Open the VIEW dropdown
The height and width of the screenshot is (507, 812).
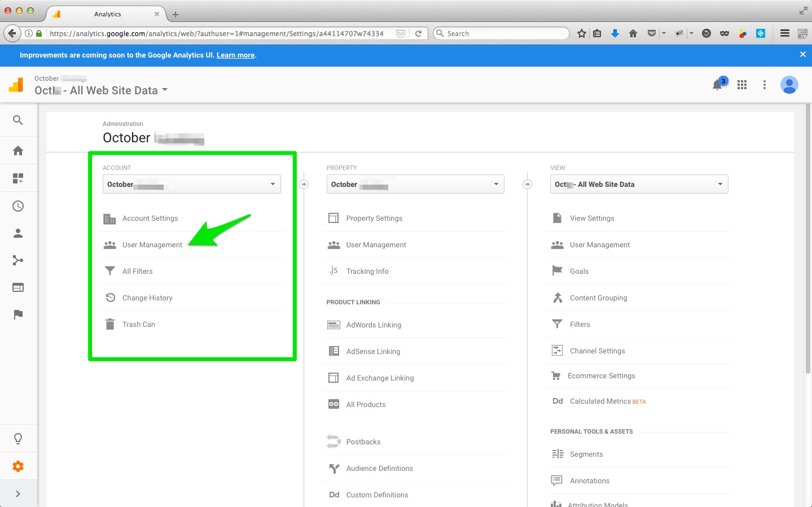[x=639, y=184]
